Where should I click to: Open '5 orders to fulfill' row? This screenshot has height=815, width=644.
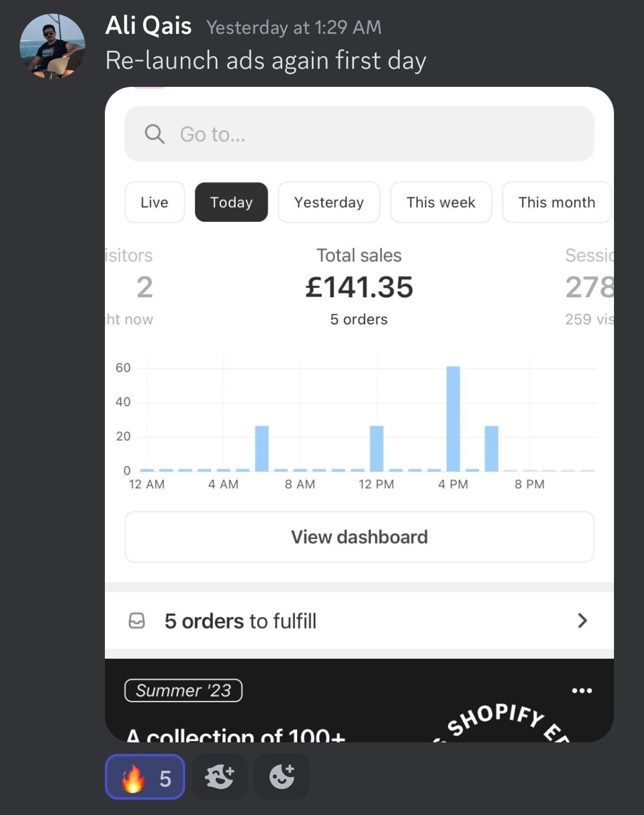tap(359, 621)
